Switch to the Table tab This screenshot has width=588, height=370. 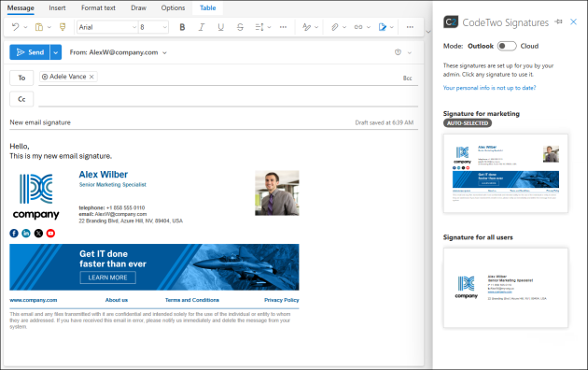208,7
